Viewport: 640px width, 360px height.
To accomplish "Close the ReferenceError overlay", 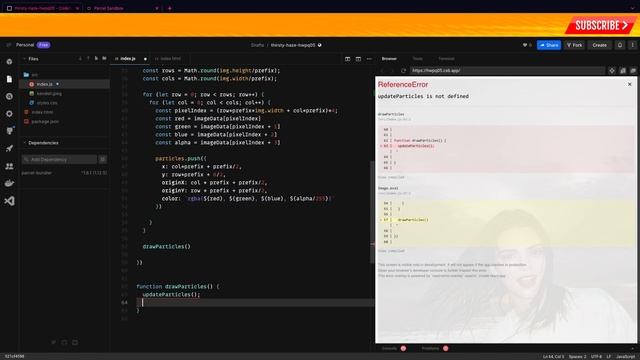I will 629,84.
